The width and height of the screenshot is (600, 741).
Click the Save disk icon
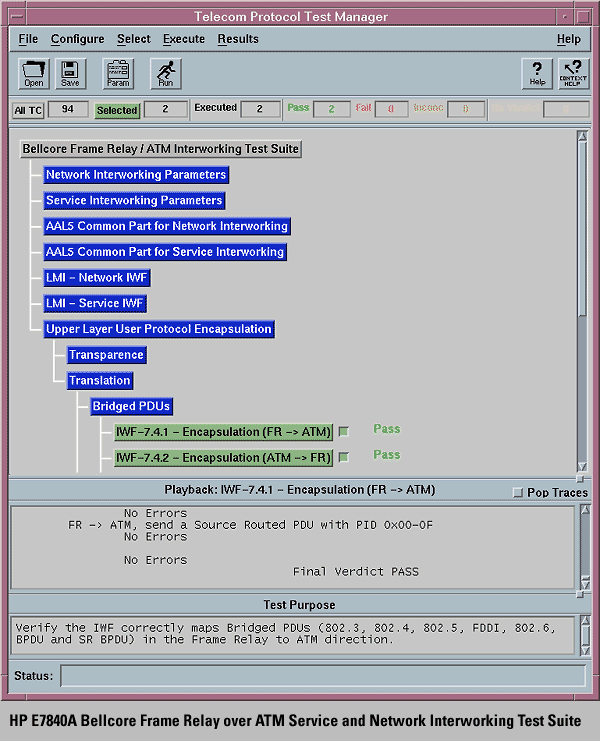pyautogui.click(x=70, y=73)
